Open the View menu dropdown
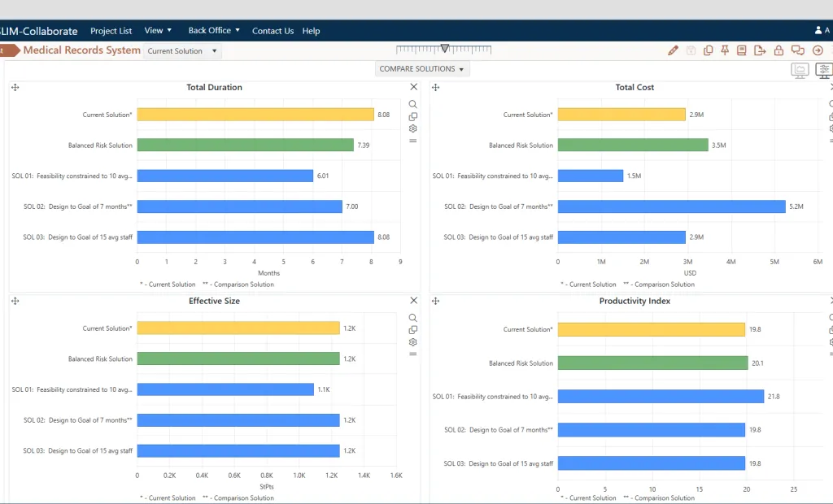This screenshot has height=504, width=833. [x=158, y=30]
